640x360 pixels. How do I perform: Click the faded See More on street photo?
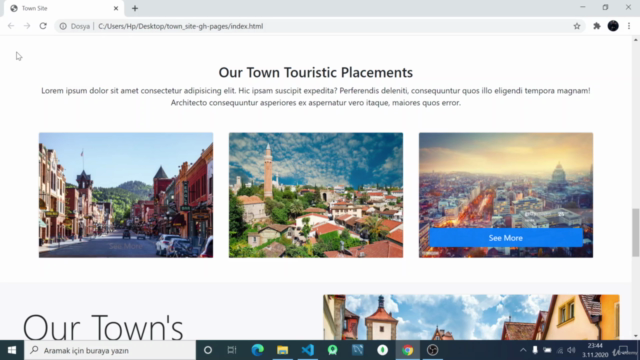(126, 246)
